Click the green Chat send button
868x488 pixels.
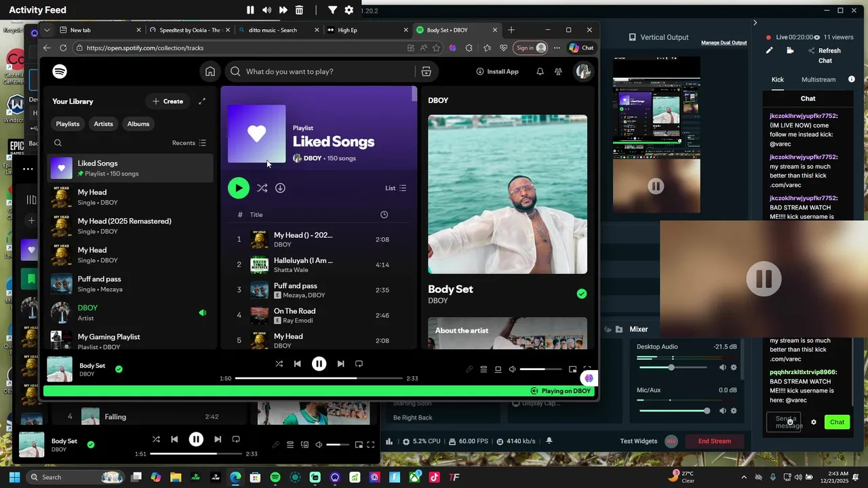click(837, 422)
